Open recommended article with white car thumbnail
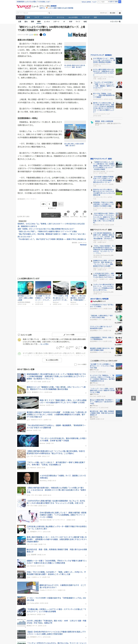 (61, 288)
